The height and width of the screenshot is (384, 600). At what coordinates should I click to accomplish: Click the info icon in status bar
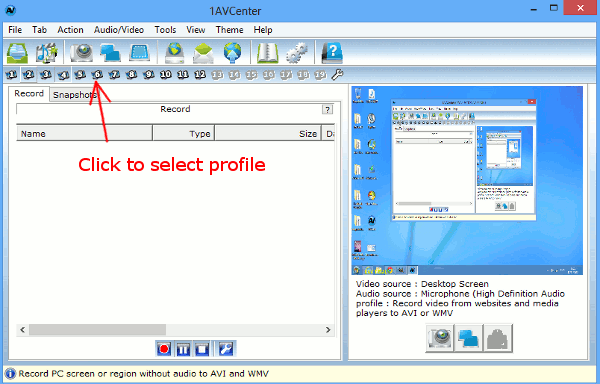pyautogui.click(x=10, y=374)
